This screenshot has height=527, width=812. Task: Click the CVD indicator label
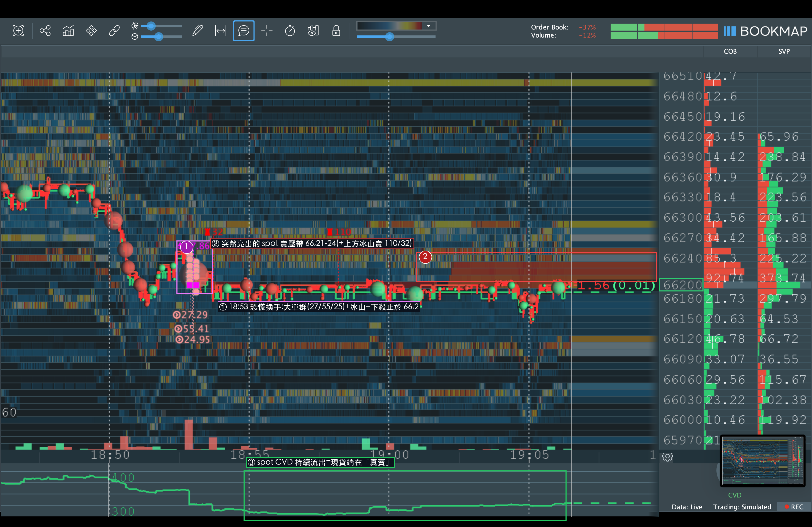(735, 495)
